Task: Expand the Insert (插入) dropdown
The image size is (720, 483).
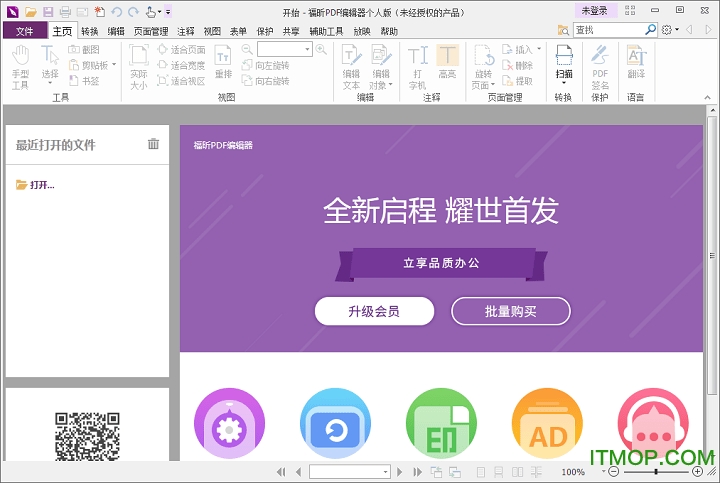Action: tap(539, 49)
